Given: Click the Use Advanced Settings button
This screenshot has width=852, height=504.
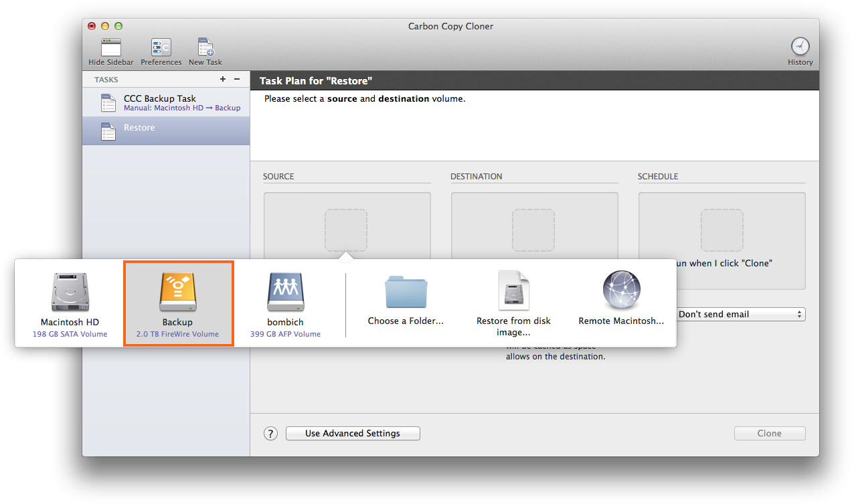Looking at the screenshot, I should click(x=353, y=434).
